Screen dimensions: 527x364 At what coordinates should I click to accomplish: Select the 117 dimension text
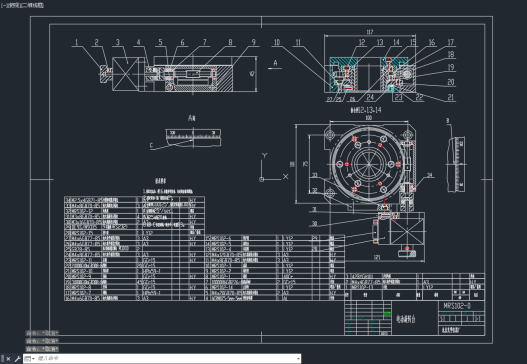370,32
